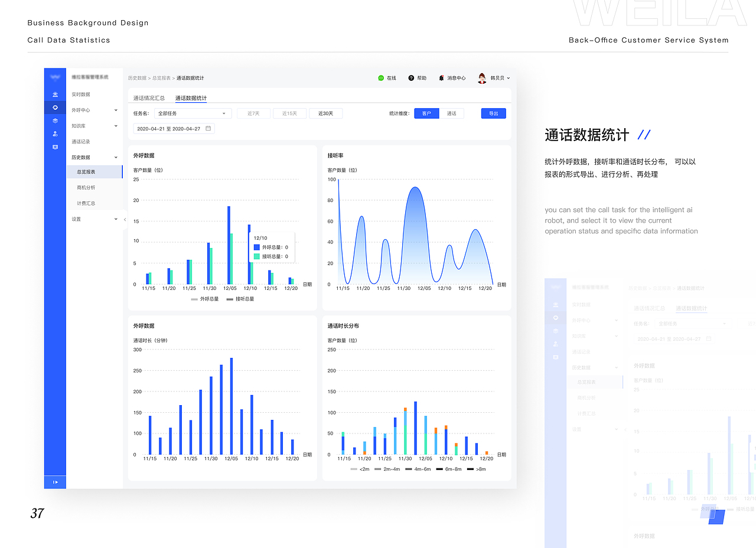Screen dimensions: 756x548
Task: Click the 任务名 label
Action: (141, 113)
